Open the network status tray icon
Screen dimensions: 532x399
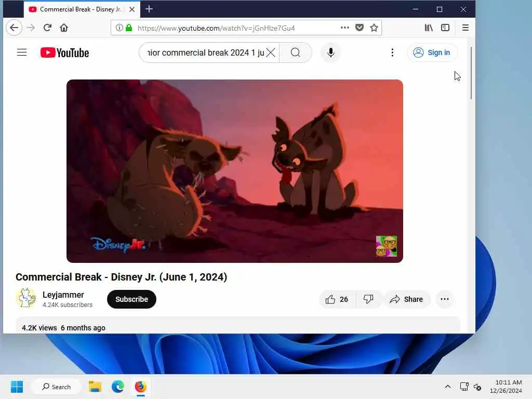coord(464,387)
